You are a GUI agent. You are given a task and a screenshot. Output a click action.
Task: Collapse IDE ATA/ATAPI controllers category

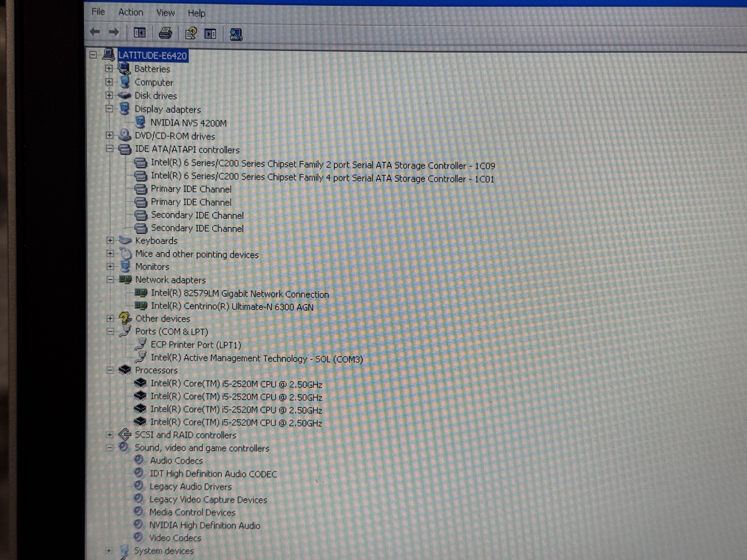[110, 149]
